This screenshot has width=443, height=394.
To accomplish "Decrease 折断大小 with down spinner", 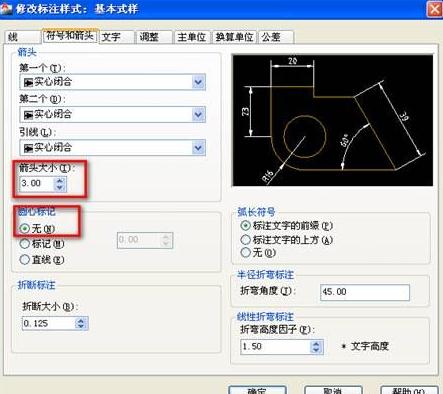I will (x=81, y=327).
